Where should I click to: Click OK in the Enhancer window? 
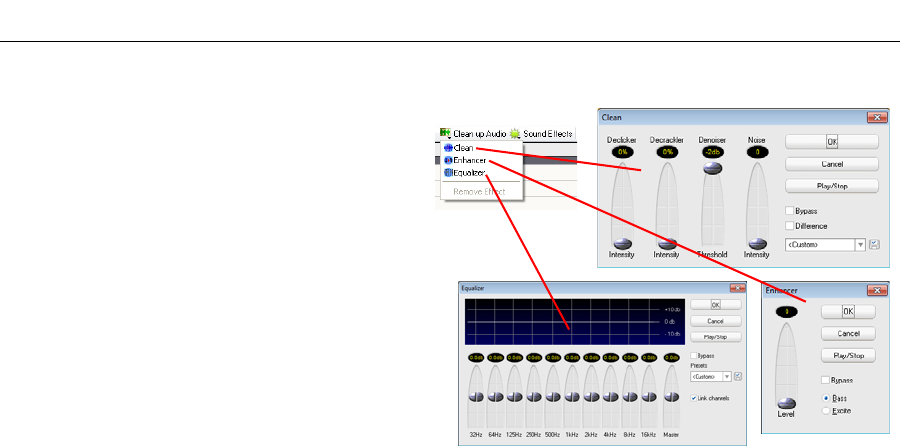tap(848, 311)
